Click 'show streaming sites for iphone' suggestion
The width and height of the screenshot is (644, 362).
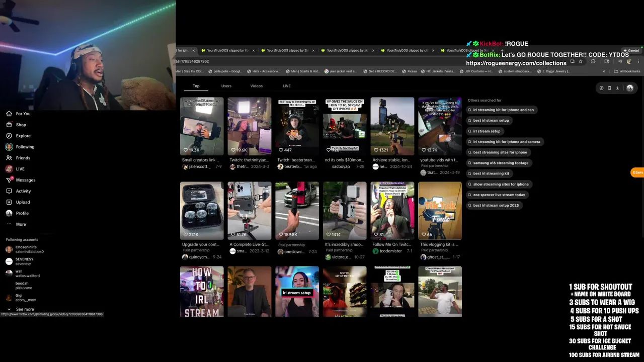(498, 185)
